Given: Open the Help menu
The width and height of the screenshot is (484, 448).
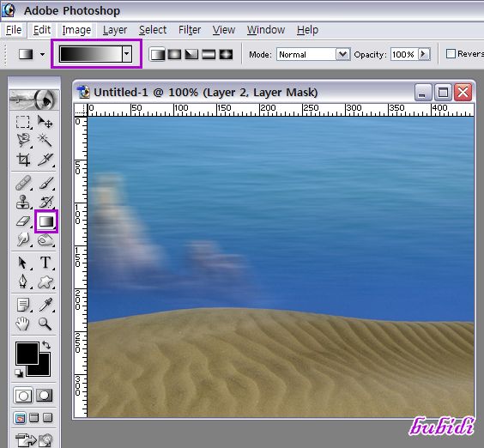Looking at the screenshot, I should pos(307,30).
